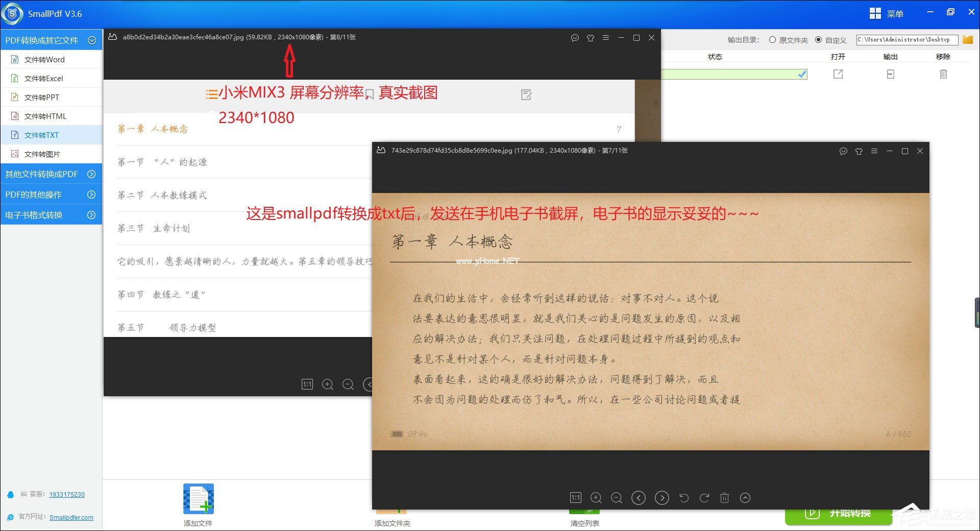Select the 自定义 output directory option
This screenshot has height=531, width=980.
click(x=818, y=40)
